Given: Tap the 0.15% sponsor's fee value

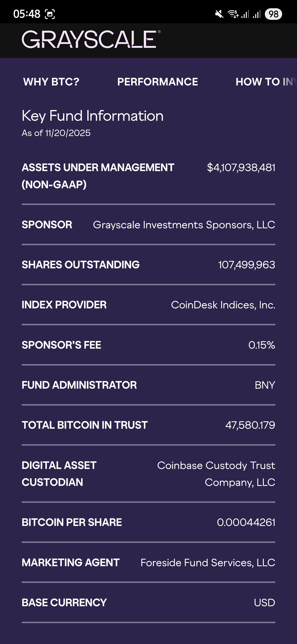Looking at the screenshot, I should pyautogui.click(x=262, y=345).
